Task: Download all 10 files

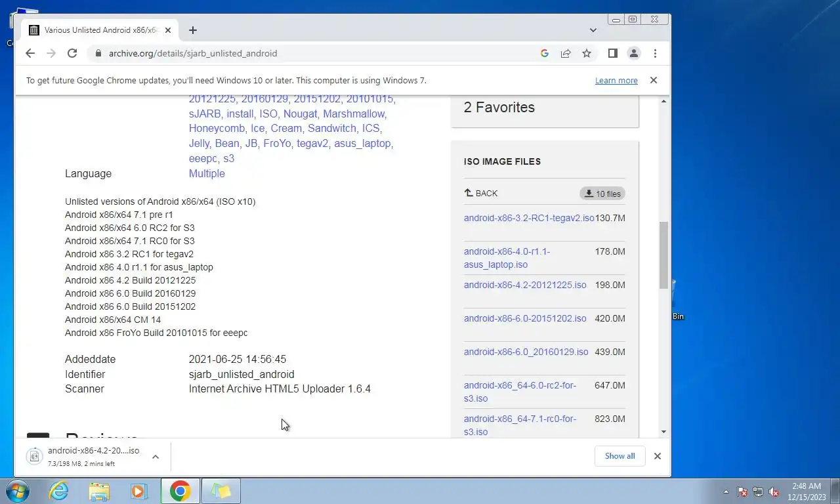Action: (x=602, y=194)
